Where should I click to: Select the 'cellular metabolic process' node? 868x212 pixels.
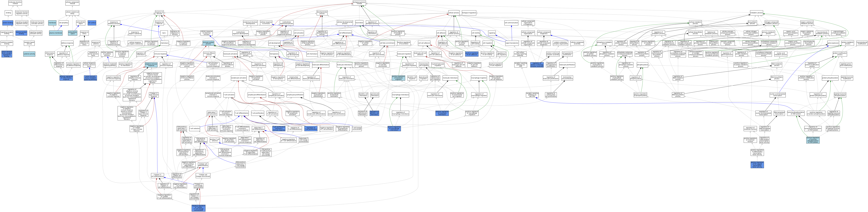(x=695, y=23)
